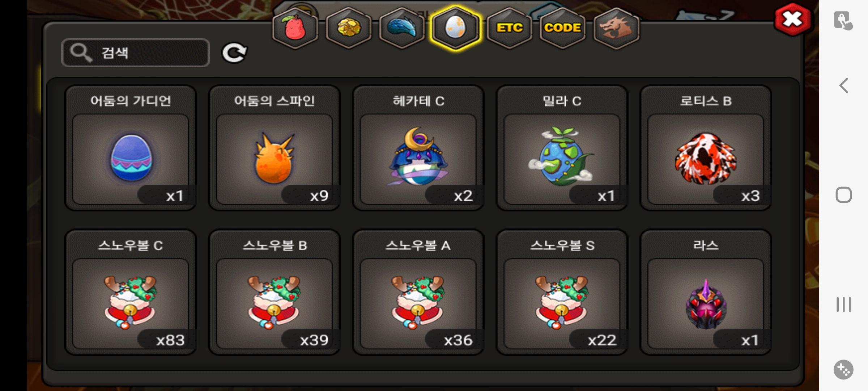
Task: Select the egg category tab
Action: pyautogui.click(x=455, y=28)
